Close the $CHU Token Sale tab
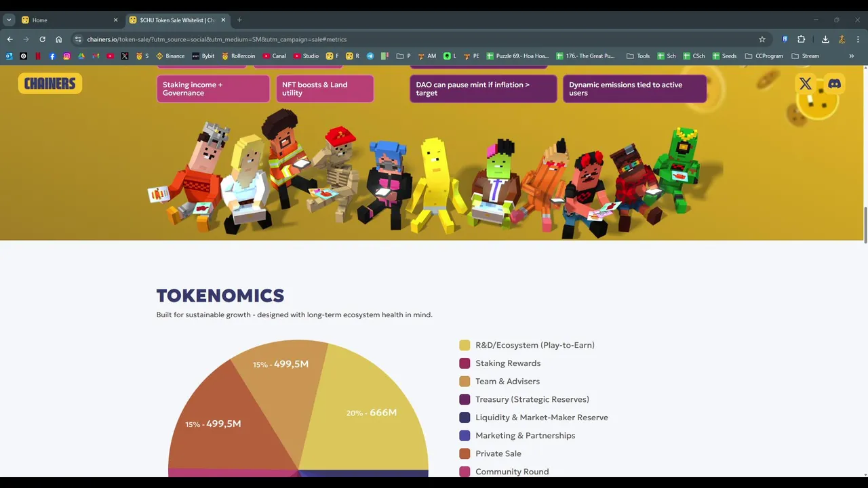 pos(223,20)
